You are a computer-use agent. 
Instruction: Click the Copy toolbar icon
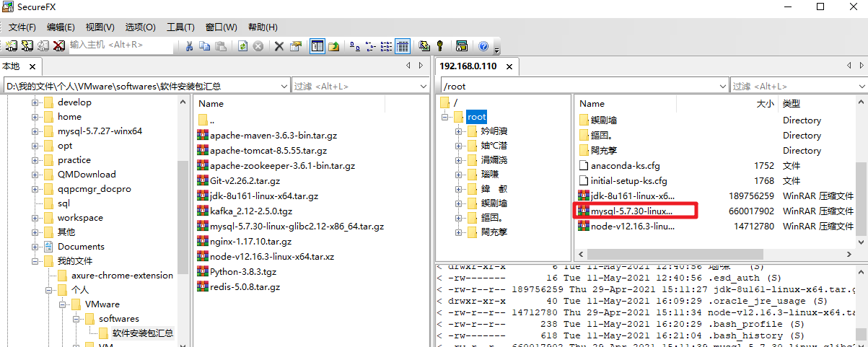205,46
